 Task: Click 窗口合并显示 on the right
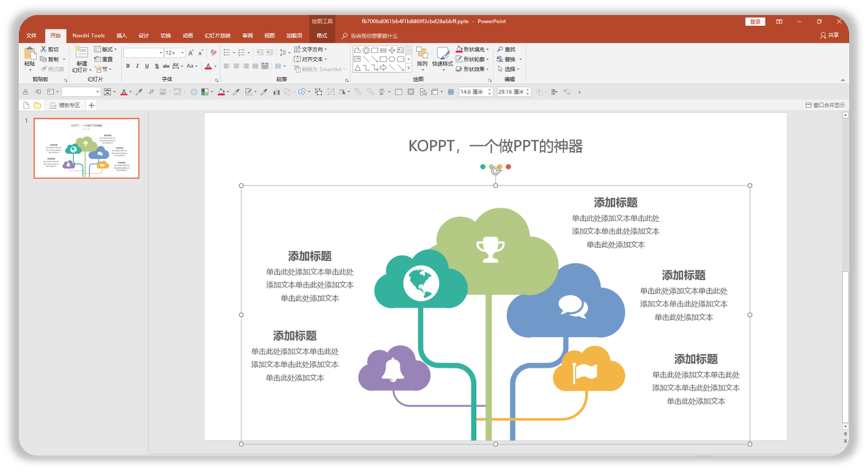(x=825, y=106)
